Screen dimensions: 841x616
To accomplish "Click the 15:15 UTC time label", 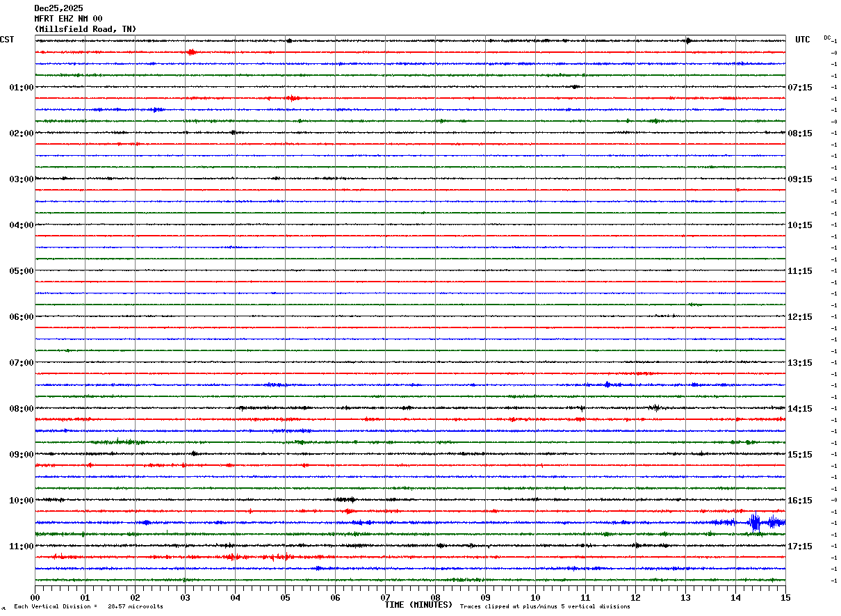I will pos(800,455).
